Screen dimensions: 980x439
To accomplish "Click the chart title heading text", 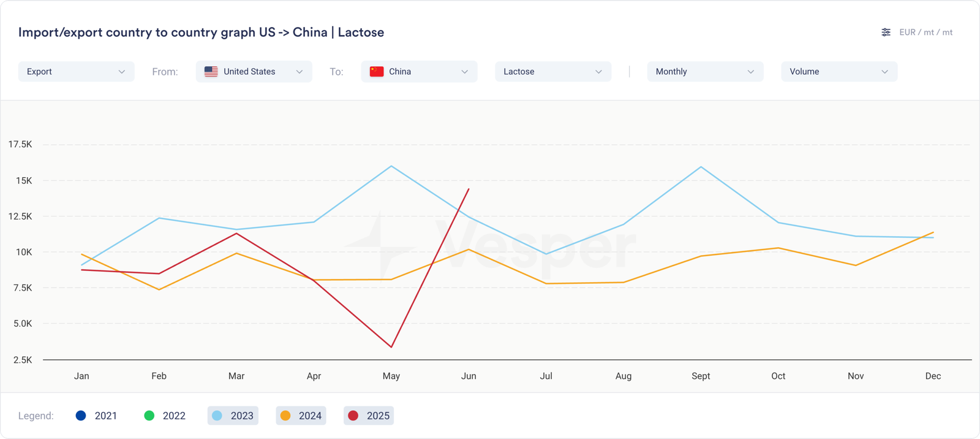I will 201,32.
